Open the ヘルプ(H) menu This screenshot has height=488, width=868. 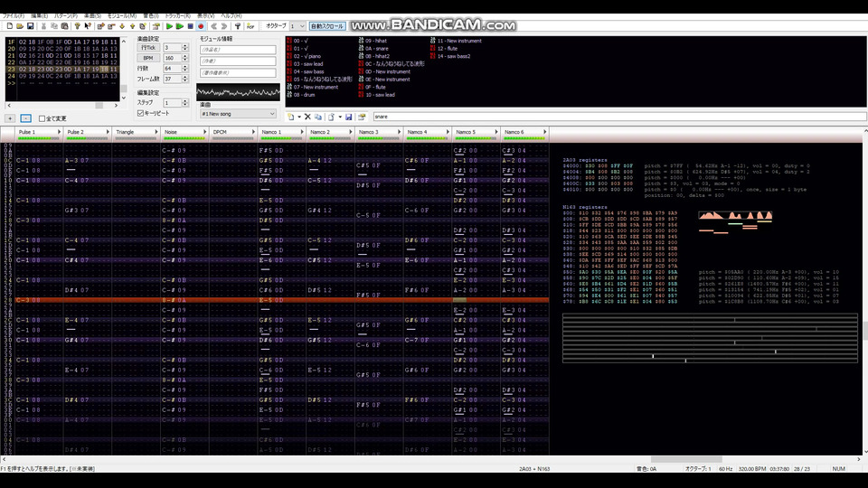231,16
